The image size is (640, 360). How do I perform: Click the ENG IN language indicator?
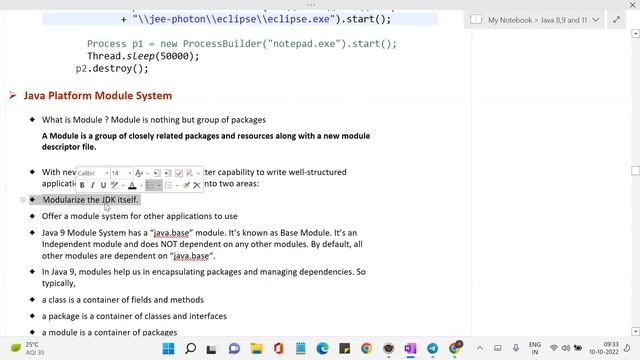click(x=535, y=348)
